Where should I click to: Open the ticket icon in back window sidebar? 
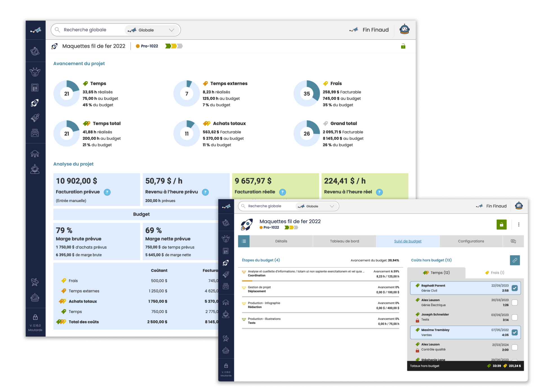35,118
